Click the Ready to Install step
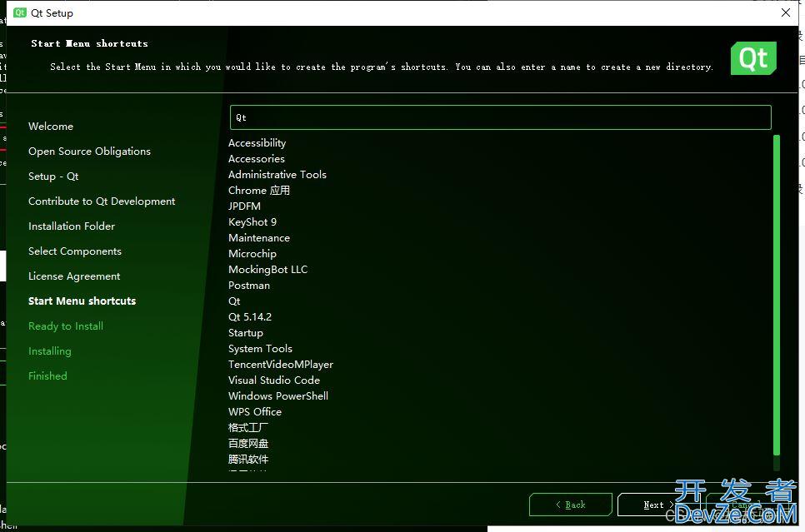The width and height of the screenshot is (805, 532). coord(66,326)
